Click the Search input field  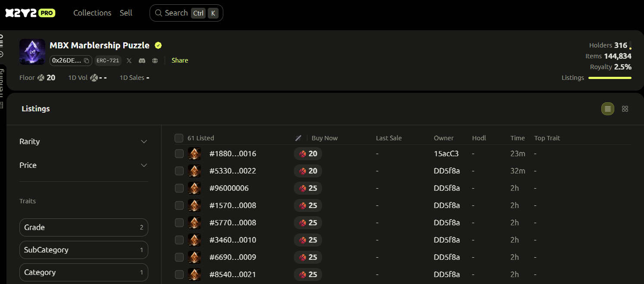tap(186, 13)
